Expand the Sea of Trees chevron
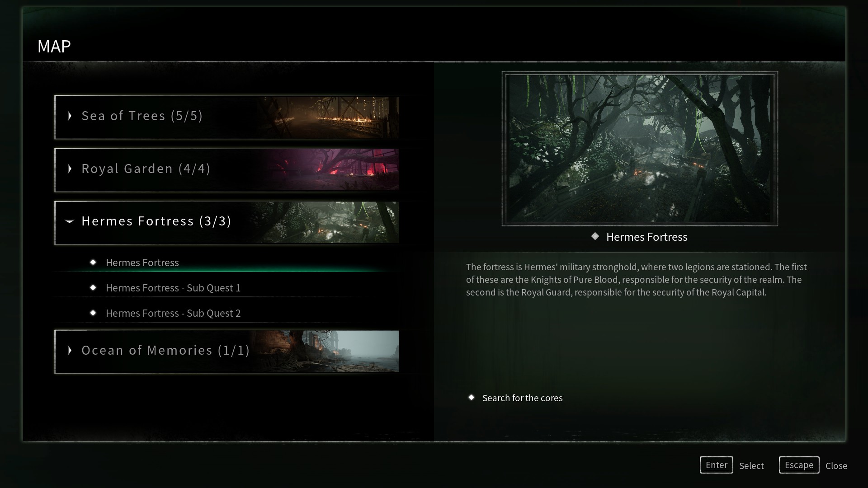 point(70,116)
